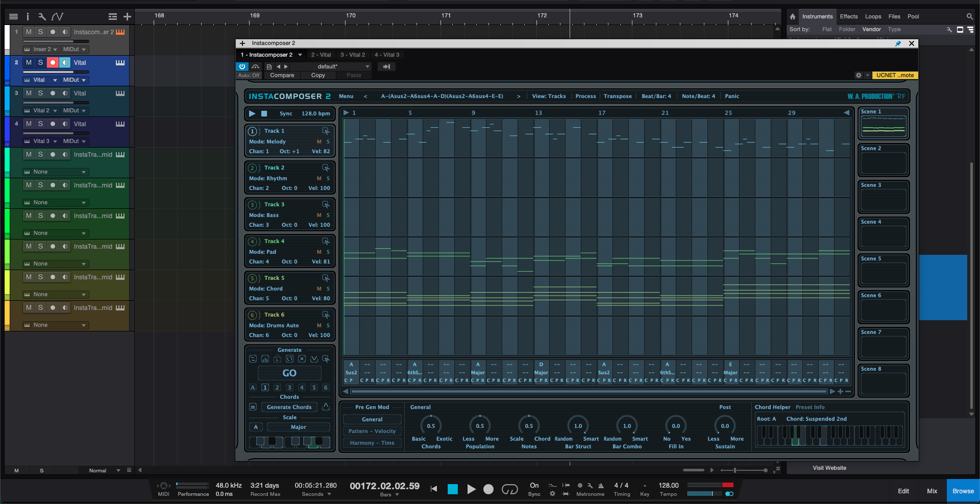Open the Instacomposer Menu
This screenshot has width=980, height=504.
pyautogui.click(x=346, y=96)
